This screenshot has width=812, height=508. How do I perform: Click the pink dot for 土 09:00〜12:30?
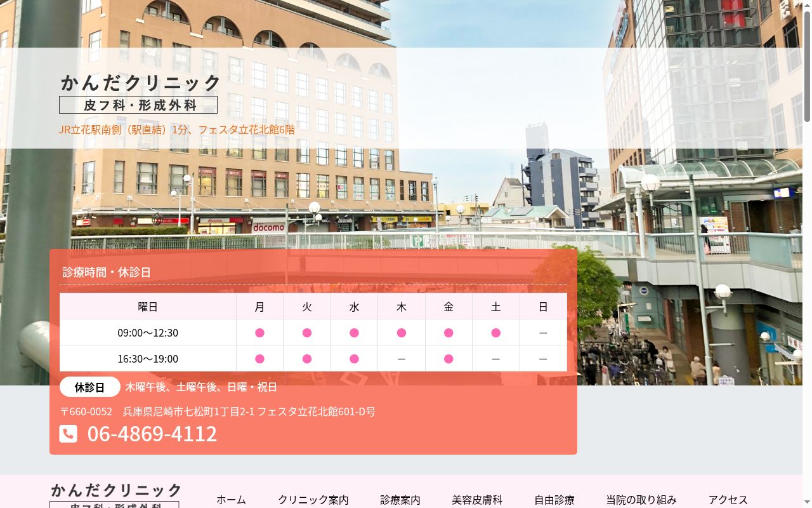(x=496, y=333)
